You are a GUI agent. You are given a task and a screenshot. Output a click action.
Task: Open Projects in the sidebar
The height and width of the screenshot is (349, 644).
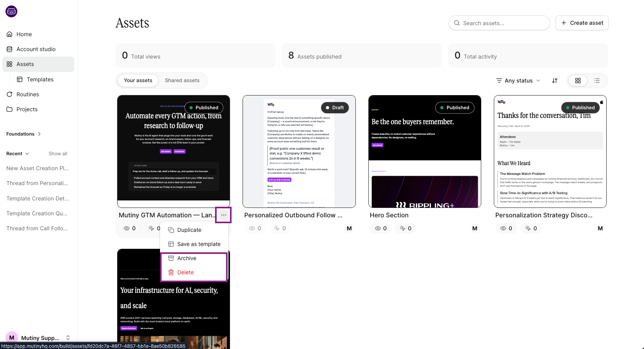pos(38,109)
